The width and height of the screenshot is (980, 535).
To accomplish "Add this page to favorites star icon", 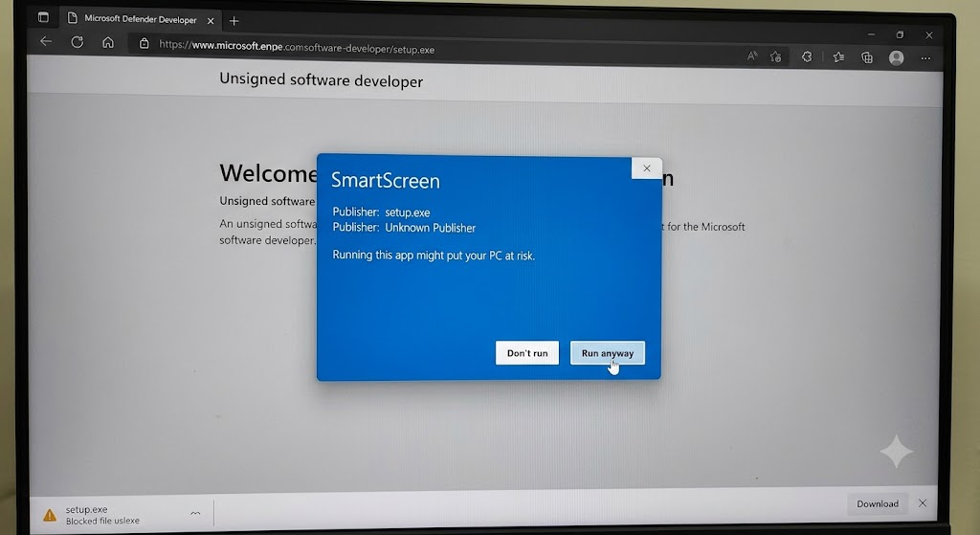I will [x=775, y=56].
